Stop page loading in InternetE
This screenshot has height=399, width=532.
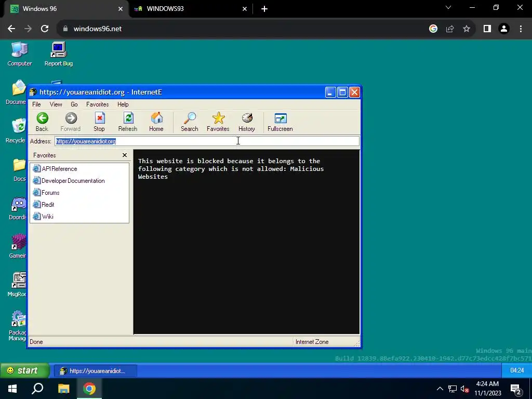tap(99, 122)
